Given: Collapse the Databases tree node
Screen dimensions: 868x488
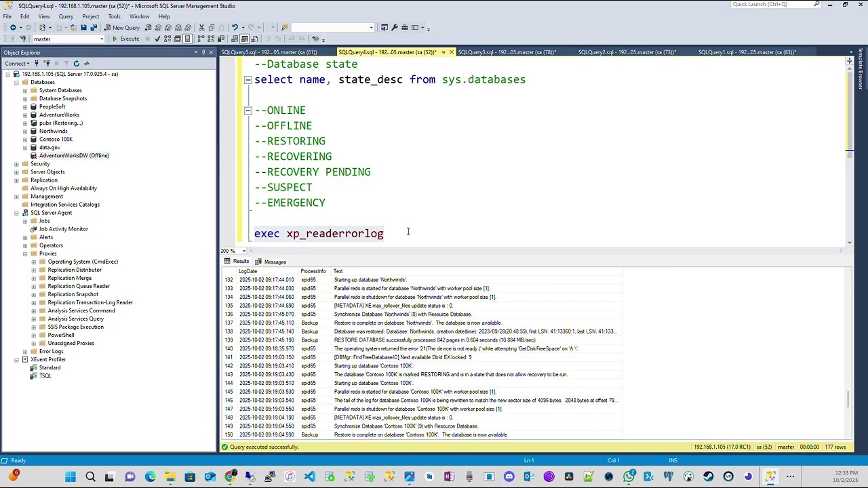Looking at the screenshot, I should [x=16, y=82].
